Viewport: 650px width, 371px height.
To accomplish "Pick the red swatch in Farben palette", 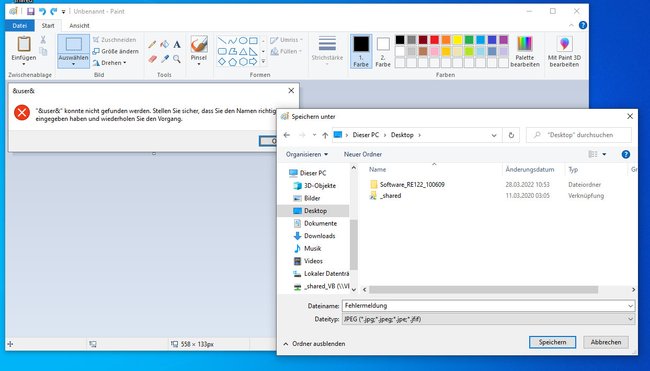I will (434, 40).
